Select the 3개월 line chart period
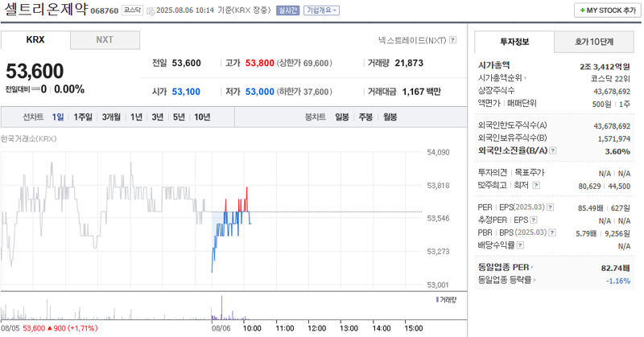This screenshot has width=644, height=337. 111,117
